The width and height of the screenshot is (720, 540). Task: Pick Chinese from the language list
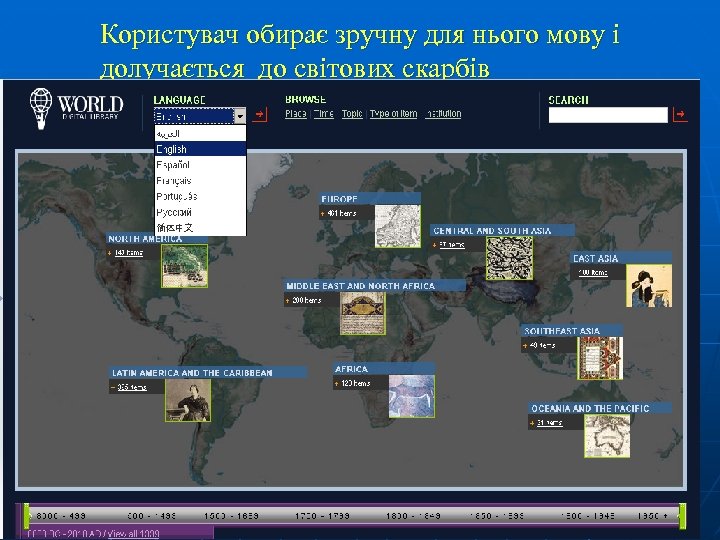point(200,228)
